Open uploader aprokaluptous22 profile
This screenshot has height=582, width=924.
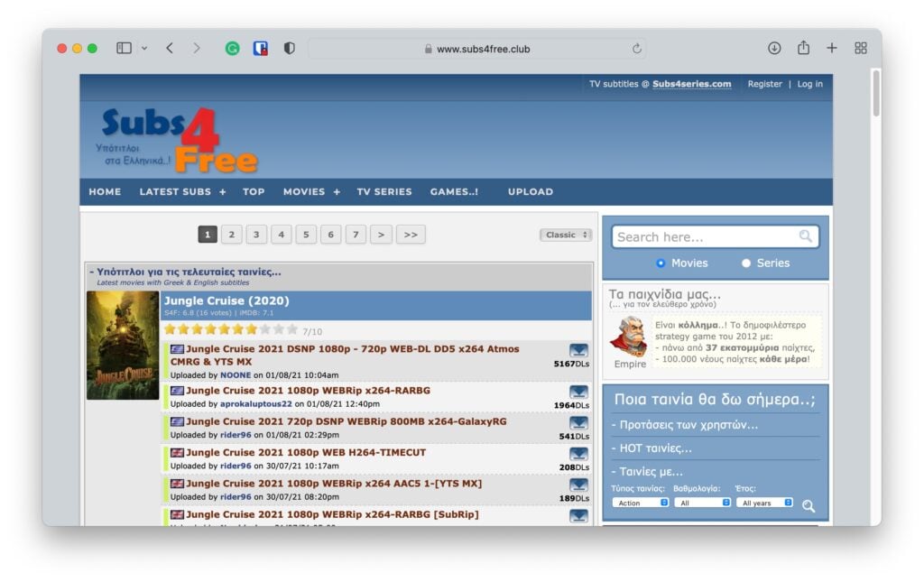click(255, 404)
